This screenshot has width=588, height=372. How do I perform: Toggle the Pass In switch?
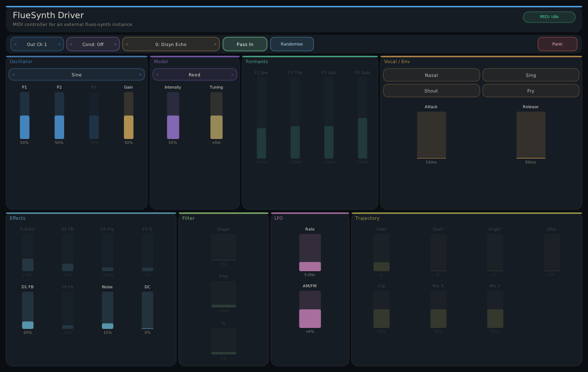click(245, 44)
